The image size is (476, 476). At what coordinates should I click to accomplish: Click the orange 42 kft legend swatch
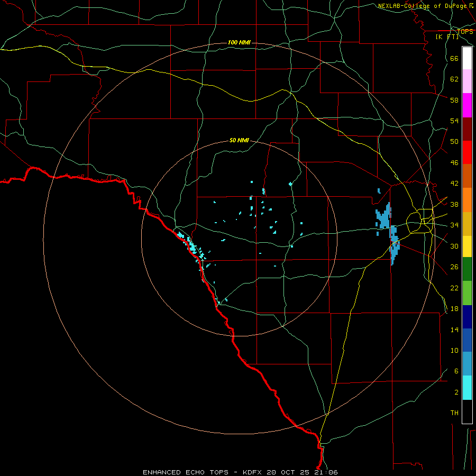(x=467, y=200)
